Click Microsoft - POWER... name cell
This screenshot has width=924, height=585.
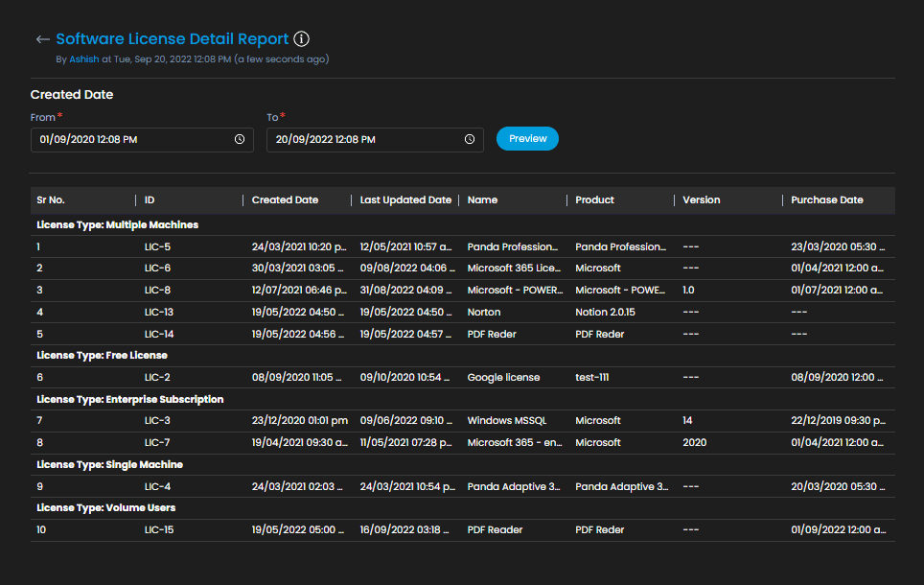pyautogui.click(x=515, y=291)
